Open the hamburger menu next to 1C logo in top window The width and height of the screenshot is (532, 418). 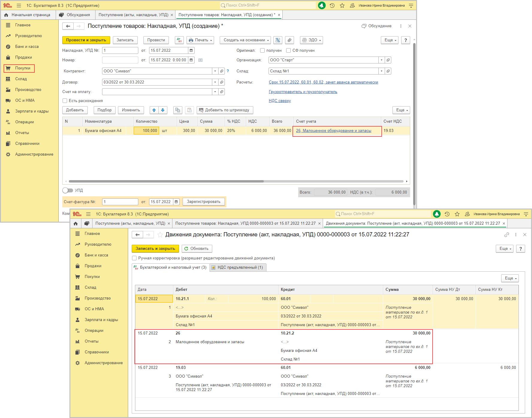[x=19, y=5]
